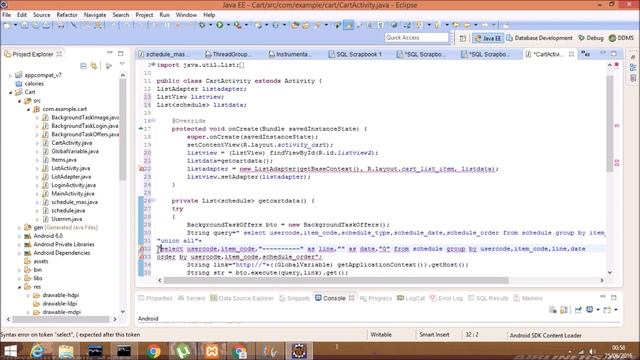Collapse the getcartdata method fold on line 26
640x360 pixels.
pyautogui.click(x=153, y=200)
